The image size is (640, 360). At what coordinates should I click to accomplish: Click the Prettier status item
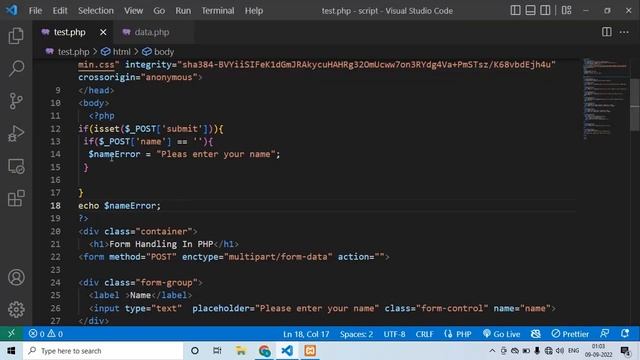[570, 334]
